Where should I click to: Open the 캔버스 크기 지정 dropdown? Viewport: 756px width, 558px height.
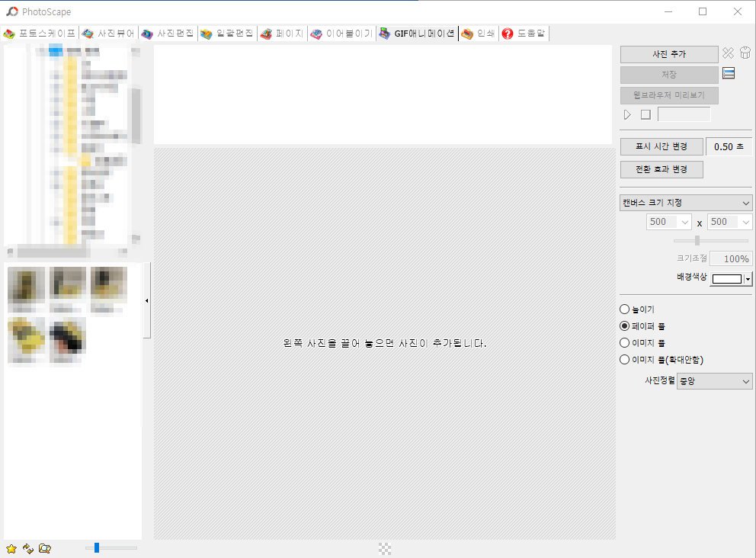685,202
